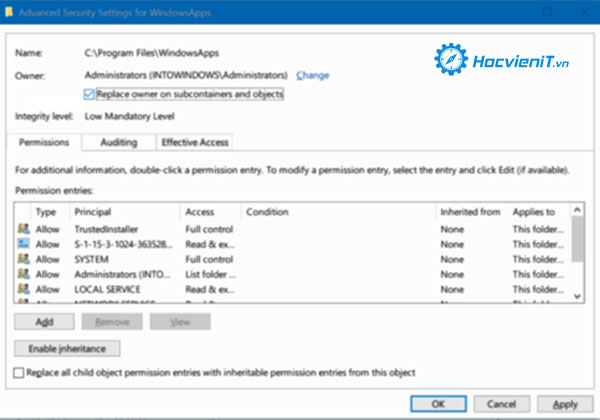Viewport: 600px width, 420px height.
Task: Click the Administrators (INTOWINDOWS\Administrators) owner text
Action: coord(186,75)
